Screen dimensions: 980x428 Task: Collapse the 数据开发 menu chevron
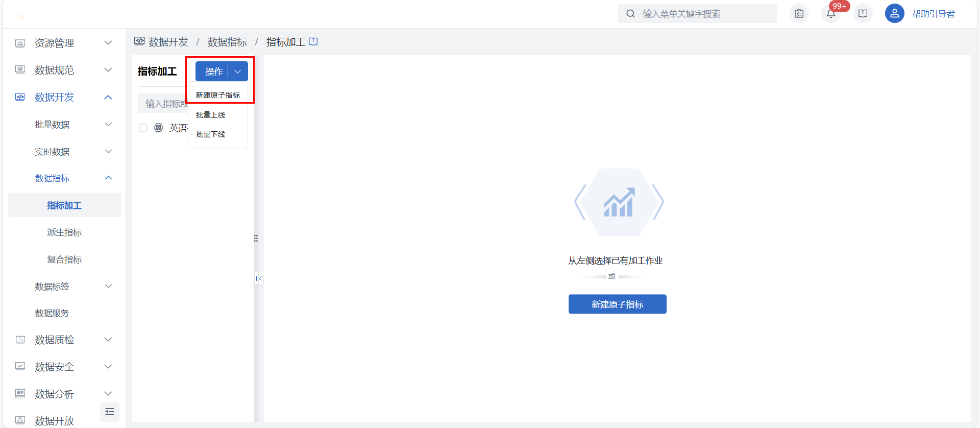tap(108, 97)
